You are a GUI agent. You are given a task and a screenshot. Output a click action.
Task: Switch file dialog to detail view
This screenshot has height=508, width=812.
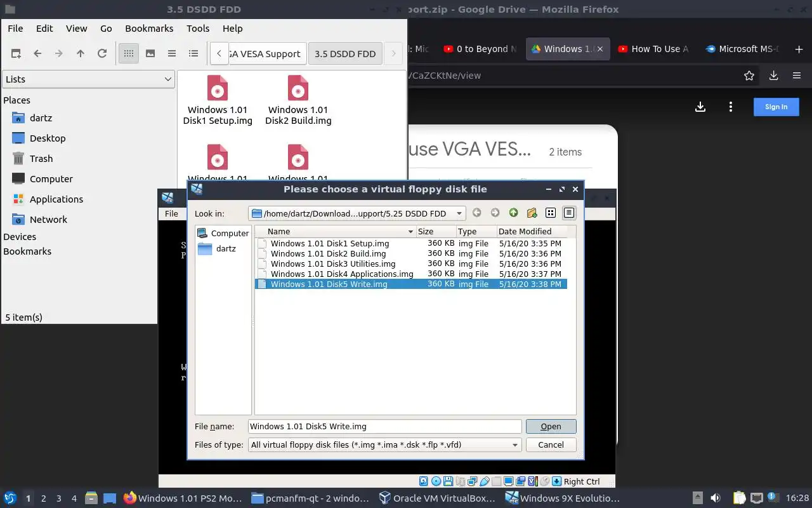[569, 213]
